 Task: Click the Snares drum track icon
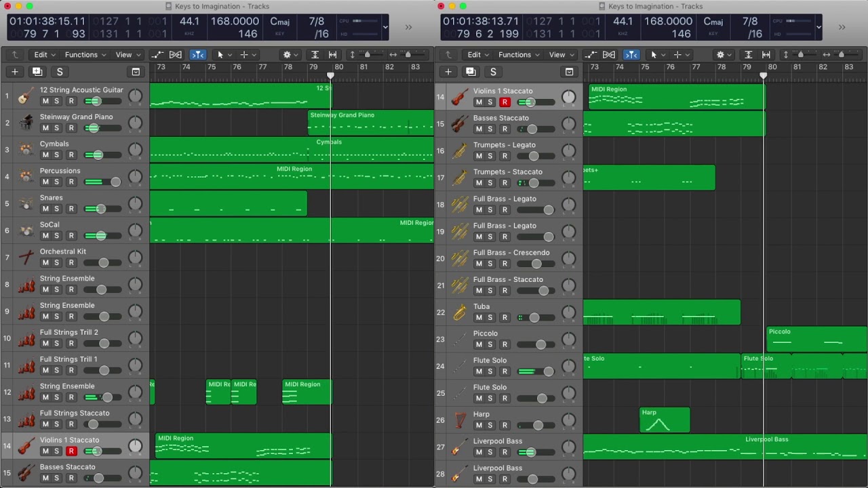pos(26,203)
